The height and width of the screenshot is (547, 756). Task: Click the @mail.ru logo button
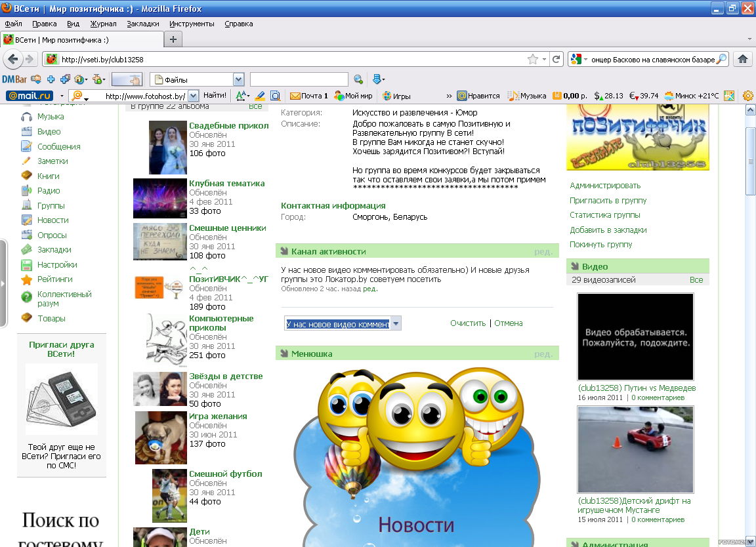(30, 95)
